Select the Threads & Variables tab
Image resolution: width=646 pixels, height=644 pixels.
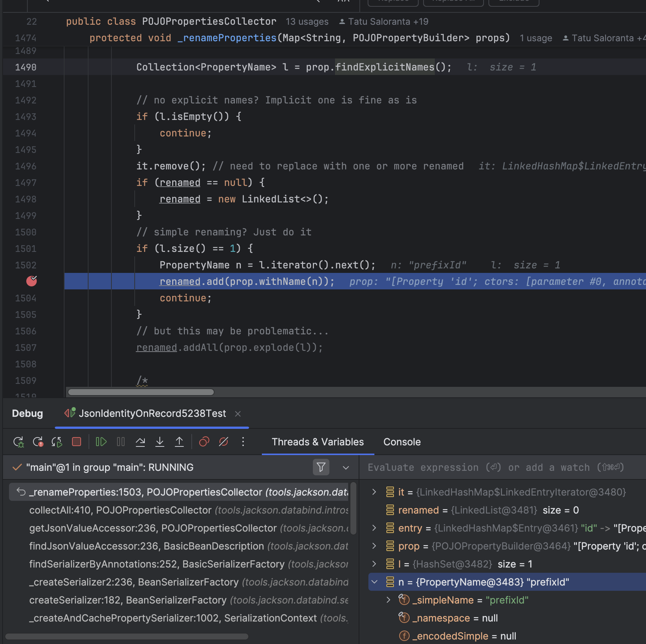pos(318,442)
